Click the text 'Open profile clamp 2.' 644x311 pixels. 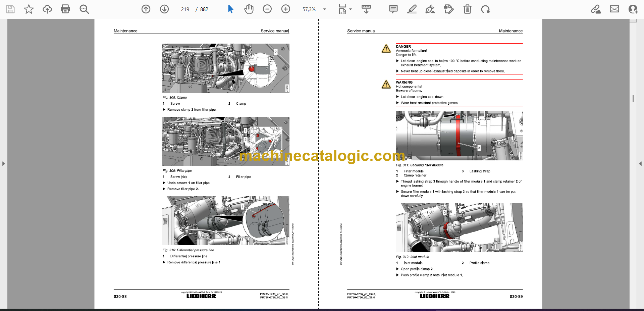tap(418, 269)
